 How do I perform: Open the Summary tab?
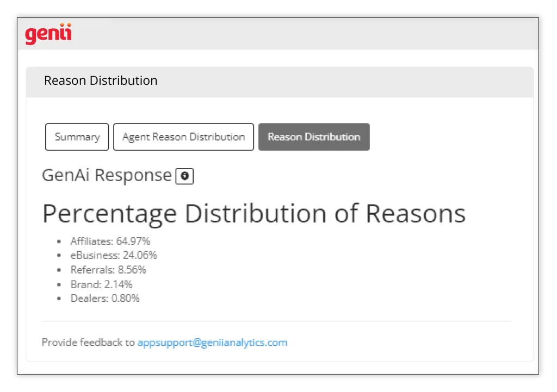(x=77, y=137)
